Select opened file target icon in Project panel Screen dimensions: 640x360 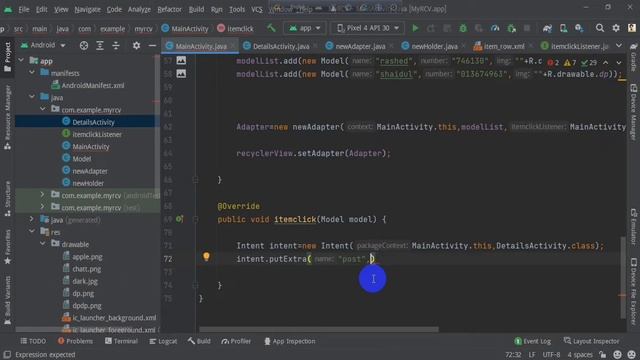coord(84,46)
